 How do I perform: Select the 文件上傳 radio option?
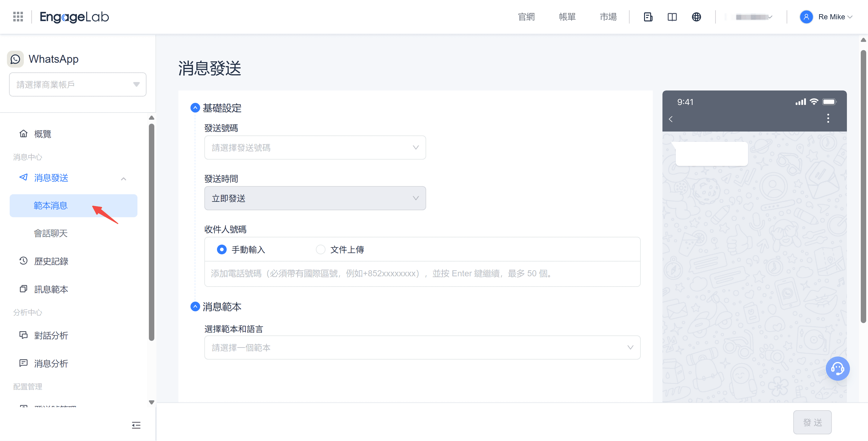(320, 249)
